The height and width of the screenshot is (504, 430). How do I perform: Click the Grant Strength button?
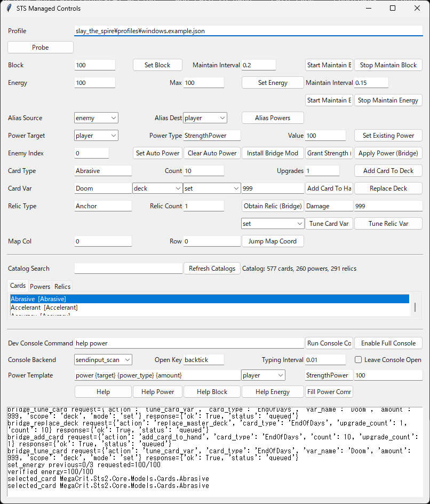coord(329,153)
